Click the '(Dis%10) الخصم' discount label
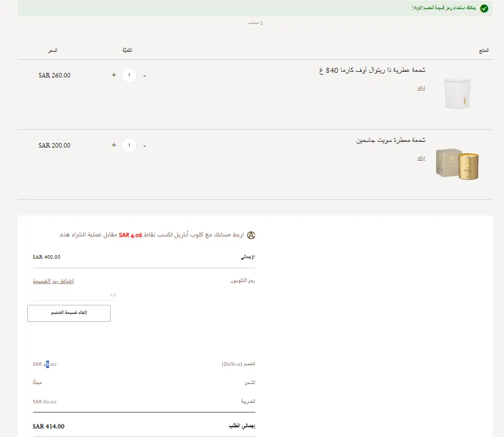This screenshot has width=504, height=437. click(x=238, y=364)
